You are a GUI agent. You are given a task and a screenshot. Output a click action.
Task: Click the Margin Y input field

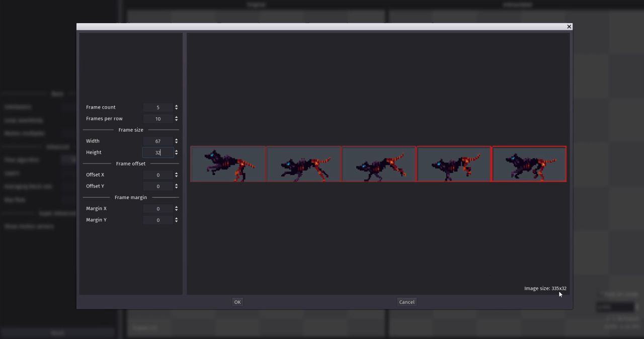(x=158, y=220)
